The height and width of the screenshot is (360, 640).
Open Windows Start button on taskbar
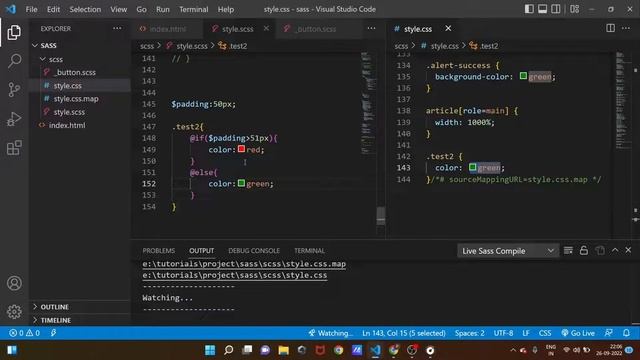[210, 350]
